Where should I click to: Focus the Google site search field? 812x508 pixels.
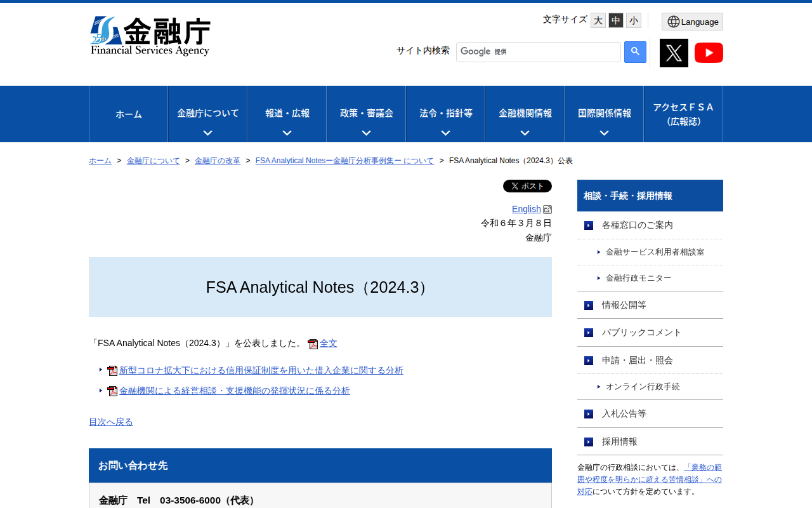539,52
